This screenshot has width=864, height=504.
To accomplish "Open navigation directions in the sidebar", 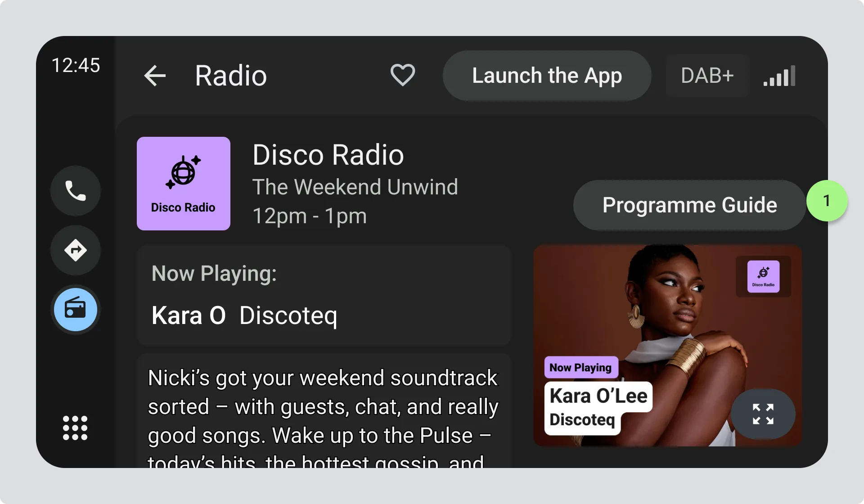I will coord(76,250).
